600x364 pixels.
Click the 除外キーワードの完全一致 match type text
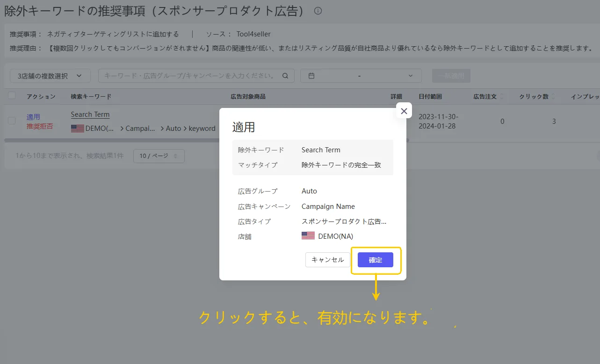point(341,165)
